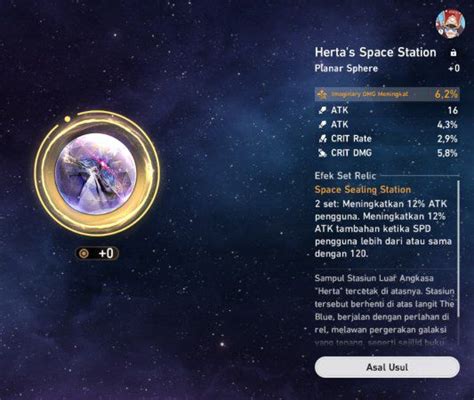The width and height of the screenshot is (474, 400).
Task: Click the CRIT Rate stat icon
Action: tap(322, 139)
